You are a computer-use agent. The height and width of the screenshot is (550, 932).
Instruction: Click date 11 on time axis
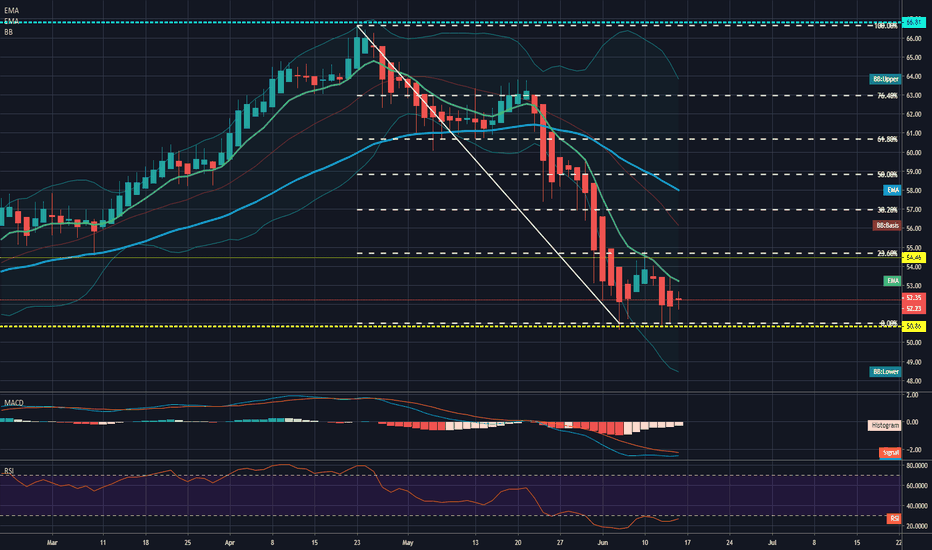pos(103,542)
